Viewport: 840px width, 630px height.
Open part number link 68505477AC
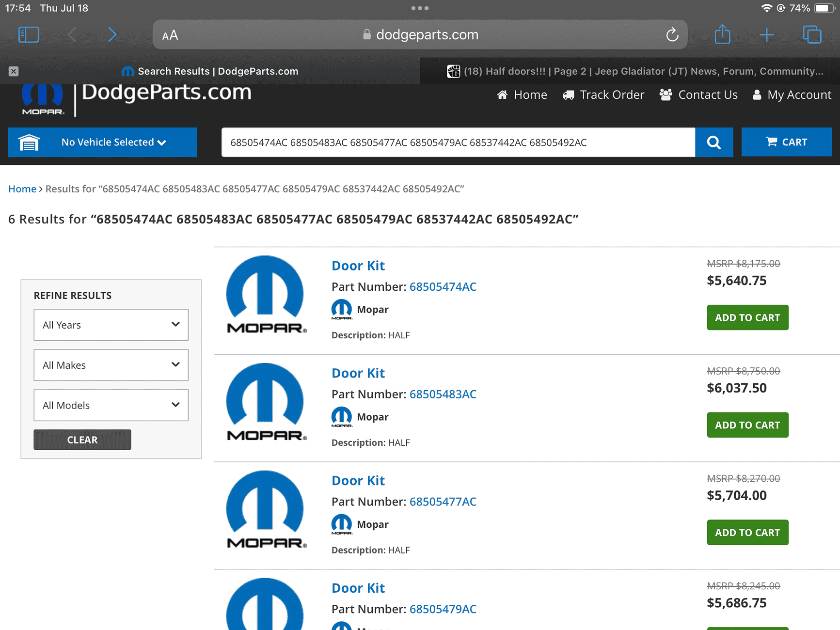pyautogui.click(x=443, y=502)
